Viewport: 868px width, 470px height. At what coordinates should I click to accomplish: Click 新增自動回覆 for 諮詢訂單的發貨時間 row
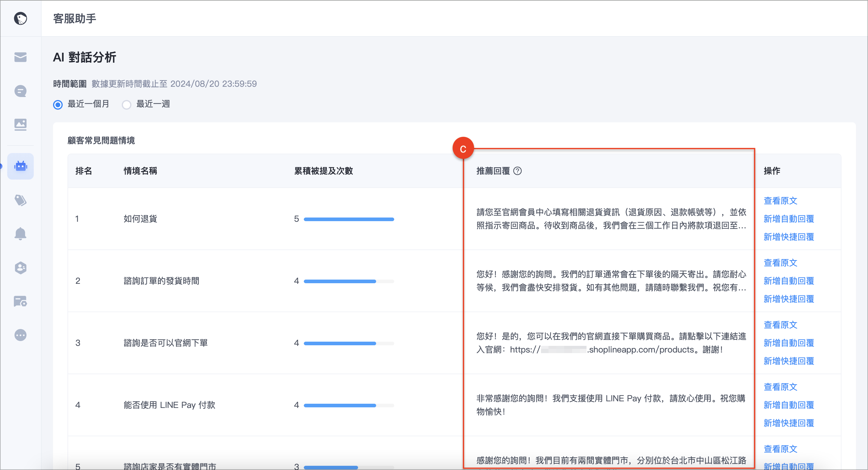789,281
